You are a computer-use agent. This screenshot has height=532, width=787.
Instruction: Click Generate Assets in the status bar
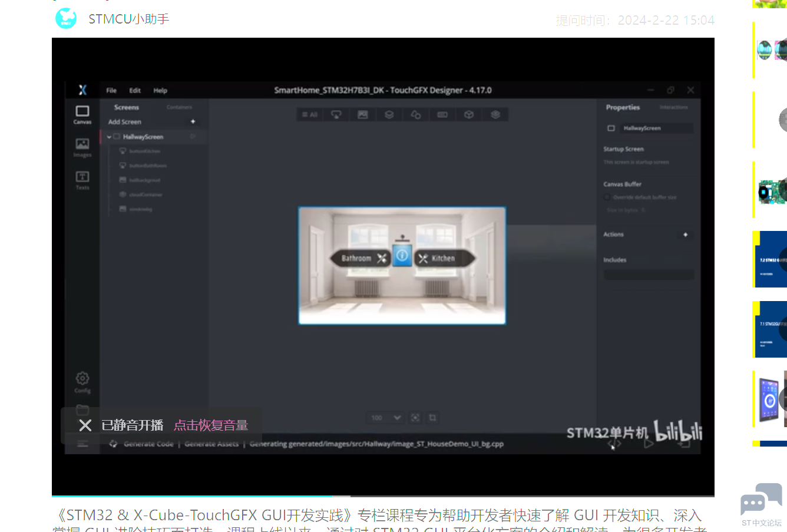211,444
